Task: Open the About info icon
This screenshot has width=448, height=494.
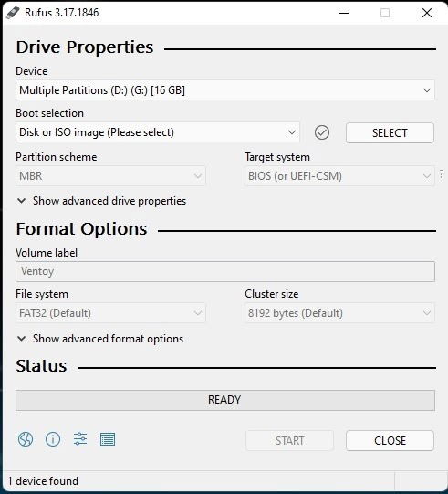Action: (53, 439)
